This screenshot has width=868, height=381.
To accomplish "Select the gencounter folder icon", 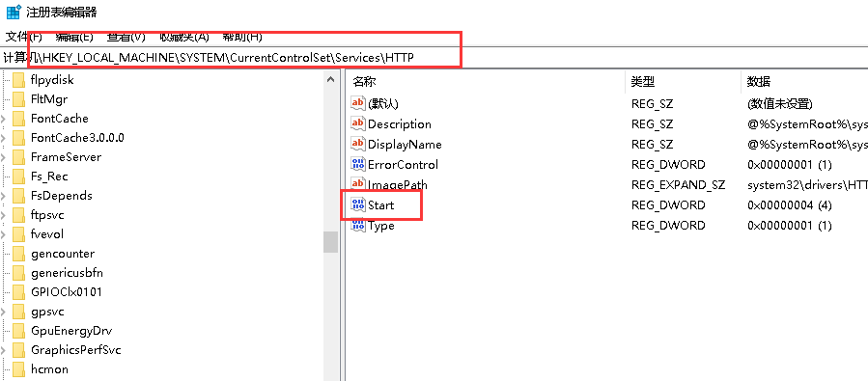I will pyautogui.click(x=18, y=254).
